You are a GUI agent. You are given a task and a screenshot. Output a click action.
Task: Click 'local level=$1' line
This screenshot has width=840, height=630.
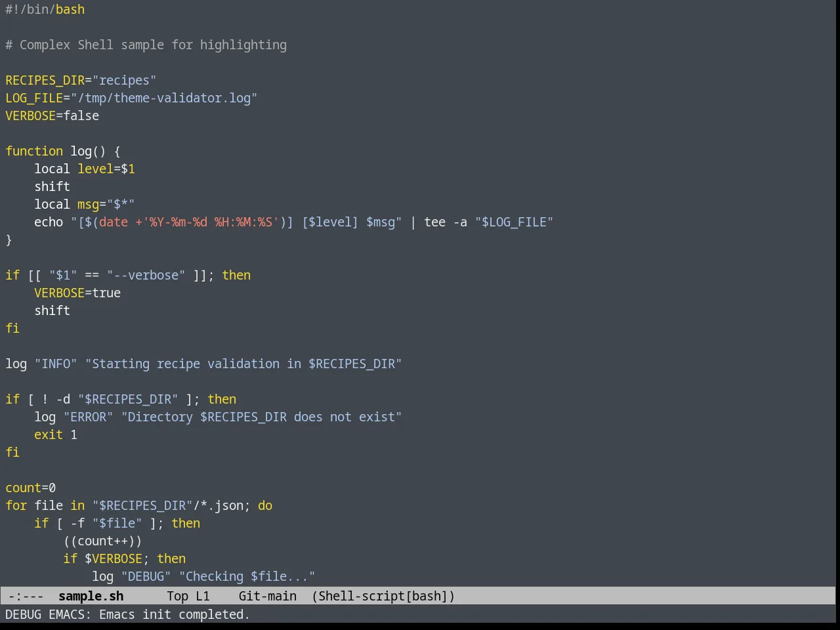[x=85, y=169]
